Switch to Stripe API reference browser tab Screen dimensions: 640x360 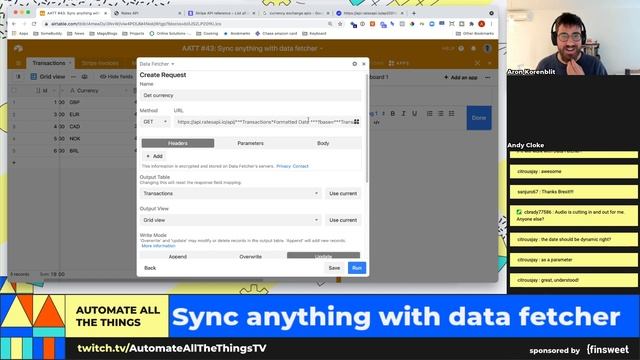point(222,13)
